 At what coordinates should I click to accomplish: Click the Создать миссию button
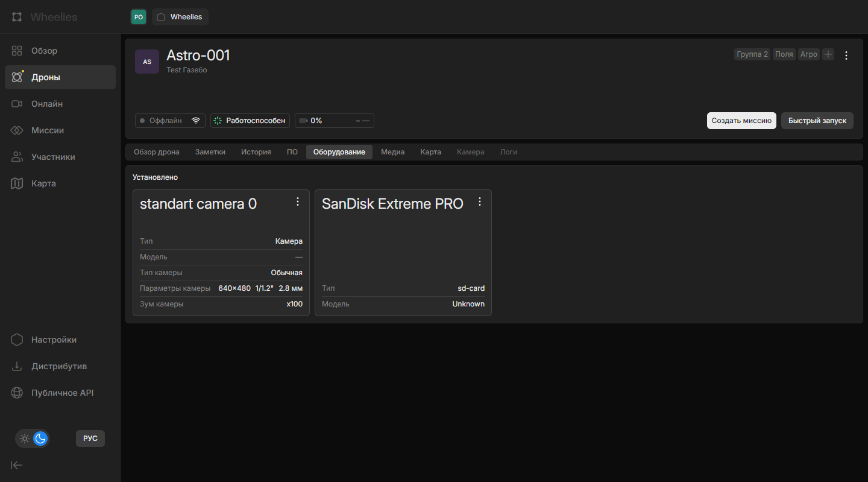point(741,121)
